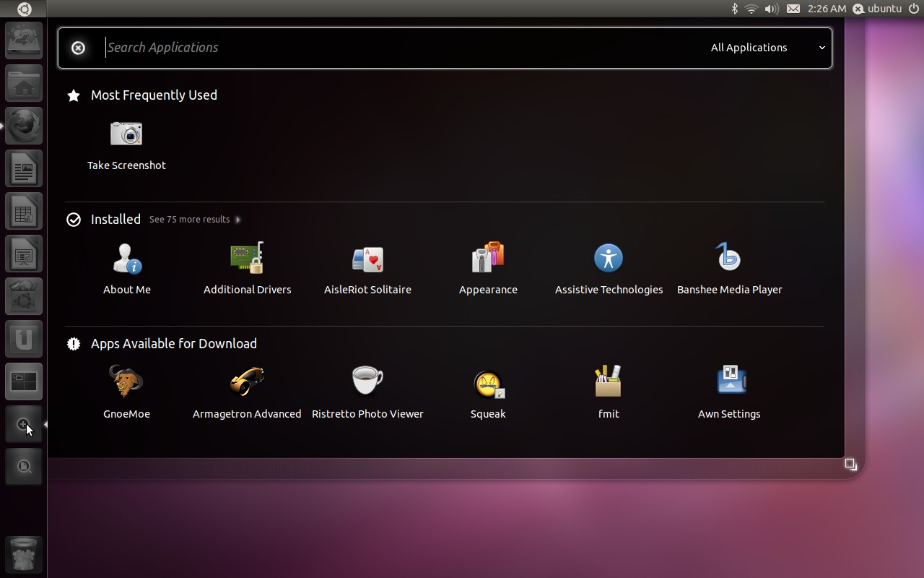Screen dimensions: 924x578
Task: Expand See 75 more results
Action: click(x=195, y=220)
